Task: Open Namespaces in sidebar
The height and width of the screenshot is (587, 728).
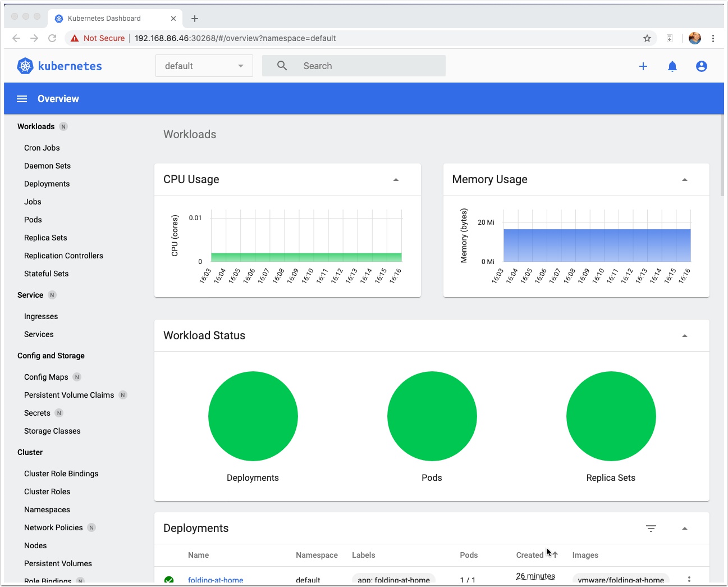Action: [x=47, y=509]
